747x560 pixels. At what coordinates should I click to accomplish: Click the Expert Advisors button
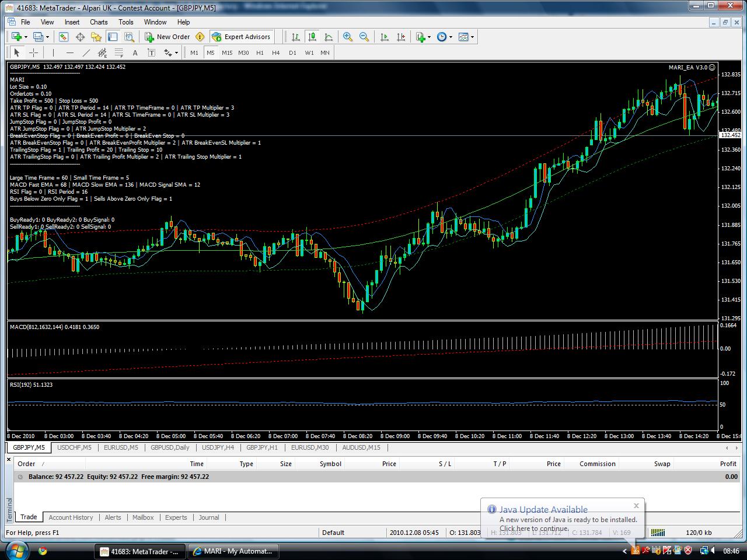point(241,37)
